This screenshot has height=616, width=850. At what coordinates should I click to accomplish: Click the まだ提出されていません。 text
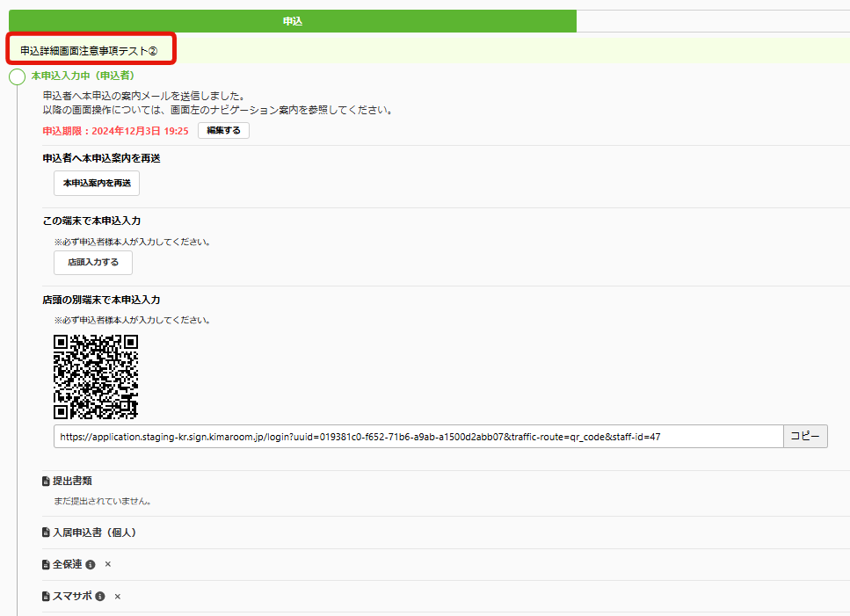click(103, 501)
